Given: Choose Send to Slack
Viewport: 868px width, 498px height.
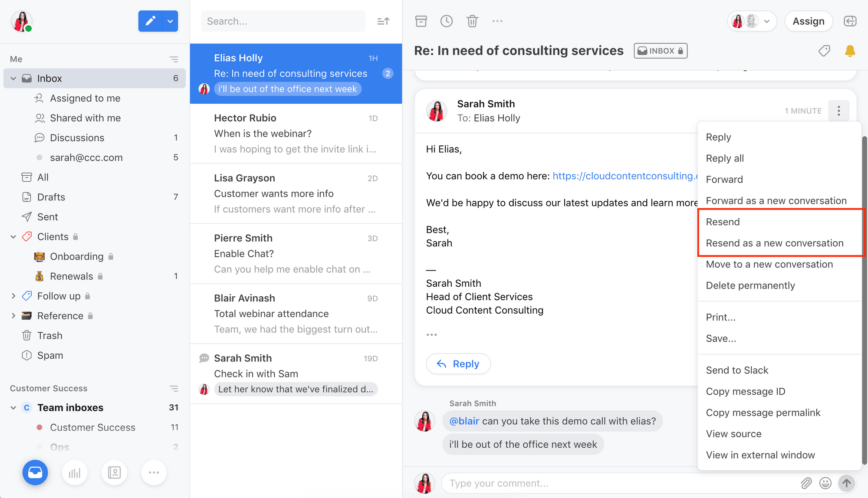Looking at the screenshot, I should pyautogui.click(x=779, y=370).
